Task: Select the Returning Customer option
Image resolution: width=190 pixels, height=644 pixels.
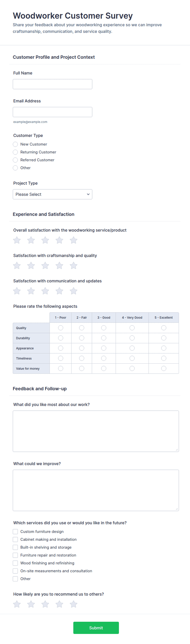Action: (x=15, y=152)
